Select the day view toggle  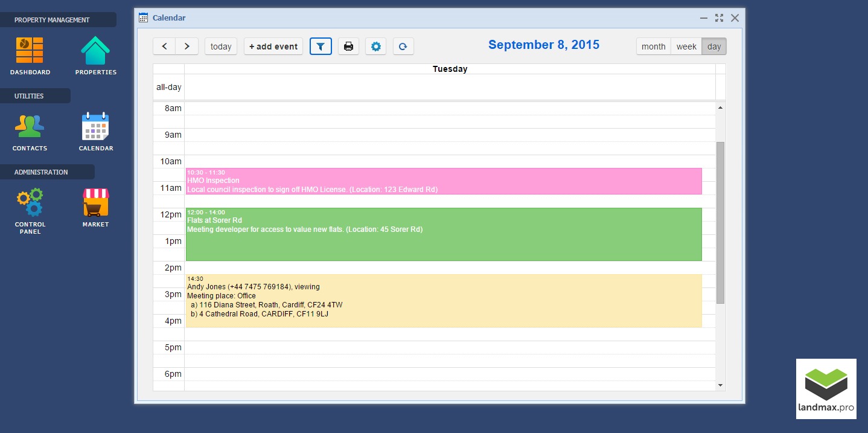pos(714,47)
